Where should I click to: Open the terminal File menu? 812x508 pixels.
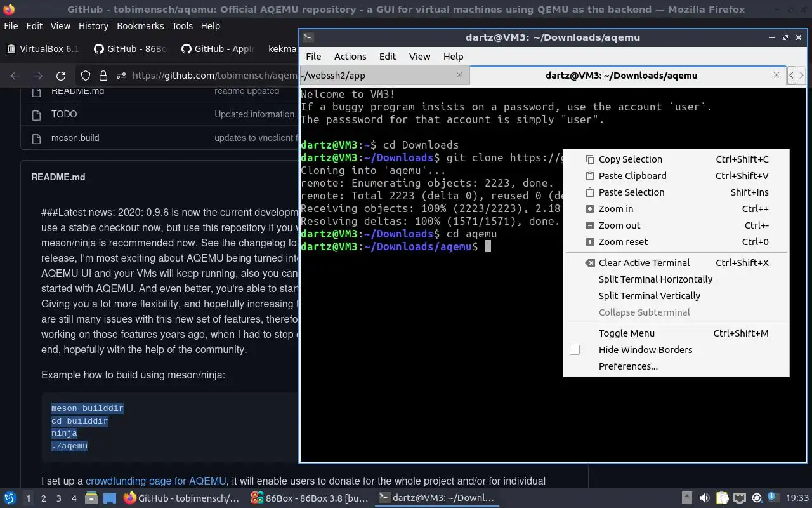(313, 57)
